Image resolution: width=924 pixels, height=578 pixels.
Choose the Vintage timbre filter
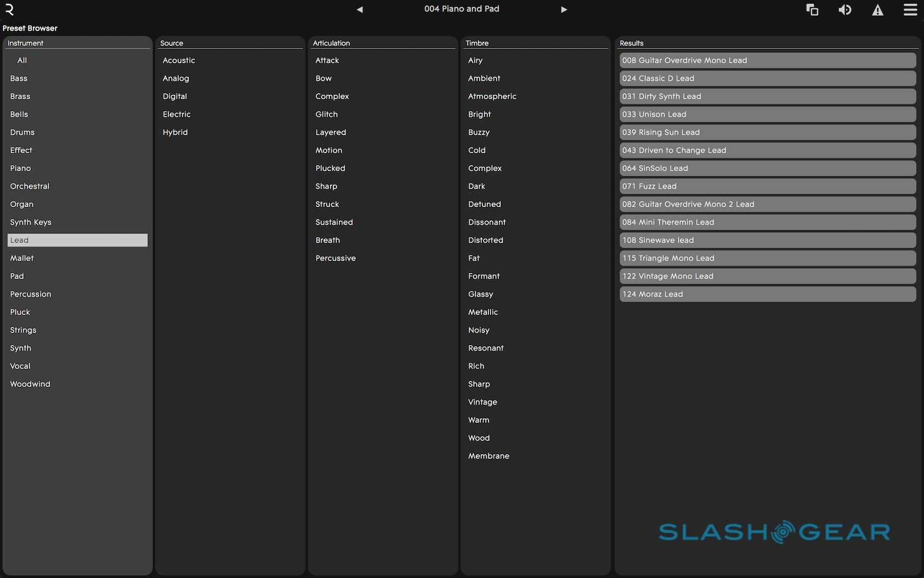click(482, 402)
